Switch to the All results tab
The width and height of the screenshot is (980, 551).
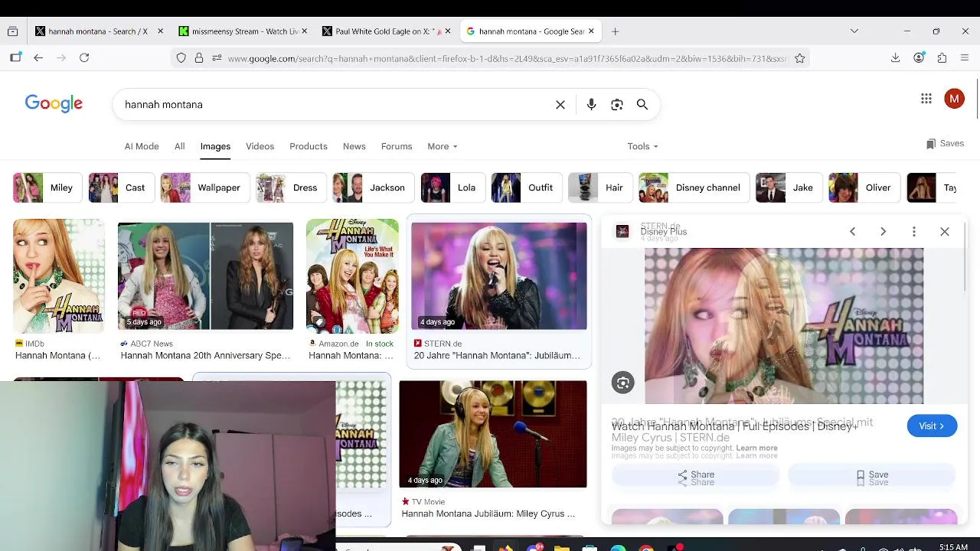click(x=179, y=146)
